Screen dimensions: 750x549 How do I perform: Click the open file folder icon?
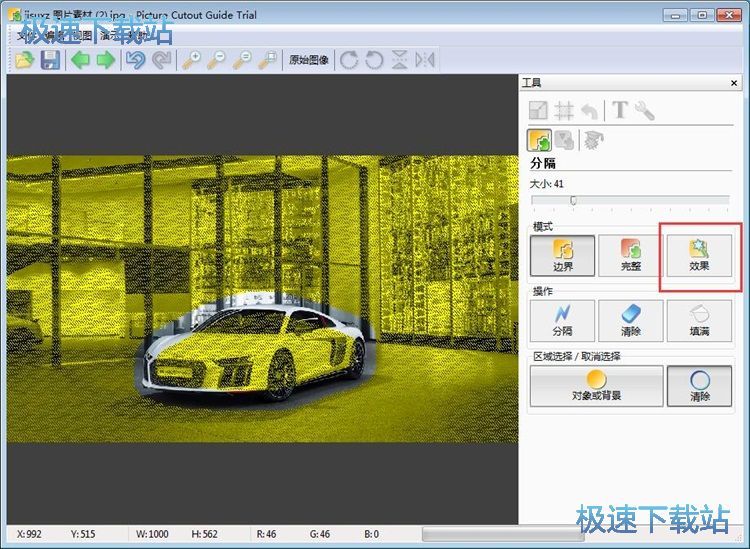click(x=25, y=60)
